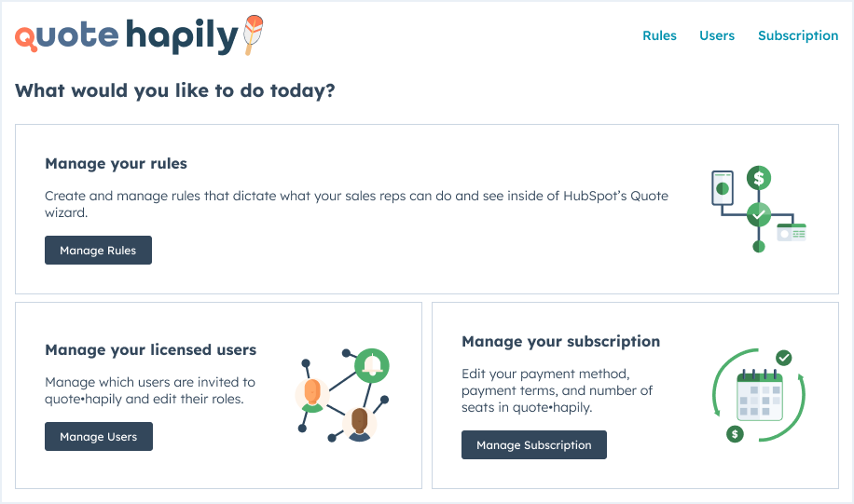Select the Manage your rules heading

[116, 163]
